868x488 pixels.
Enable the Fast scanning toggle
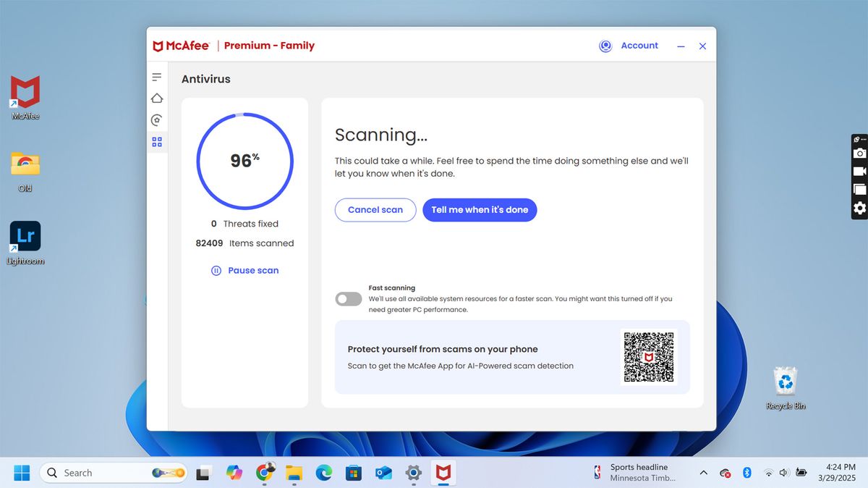click(x=348, y=298)
